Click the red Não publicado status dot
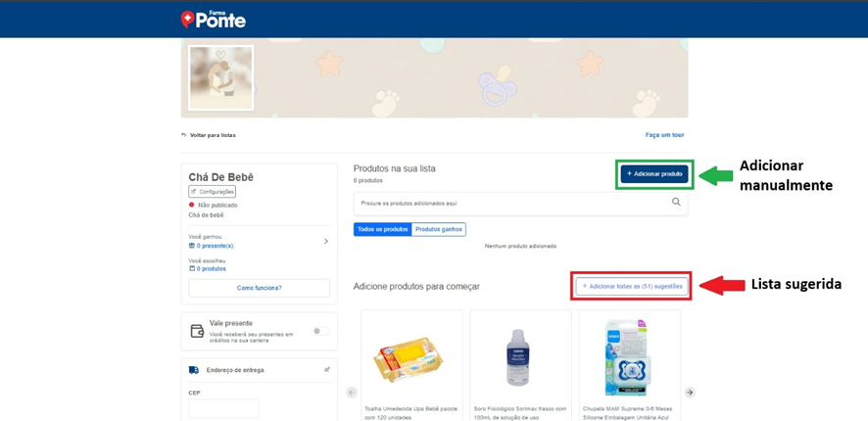This screenshot has width=868, height=421. coord(192,206)
